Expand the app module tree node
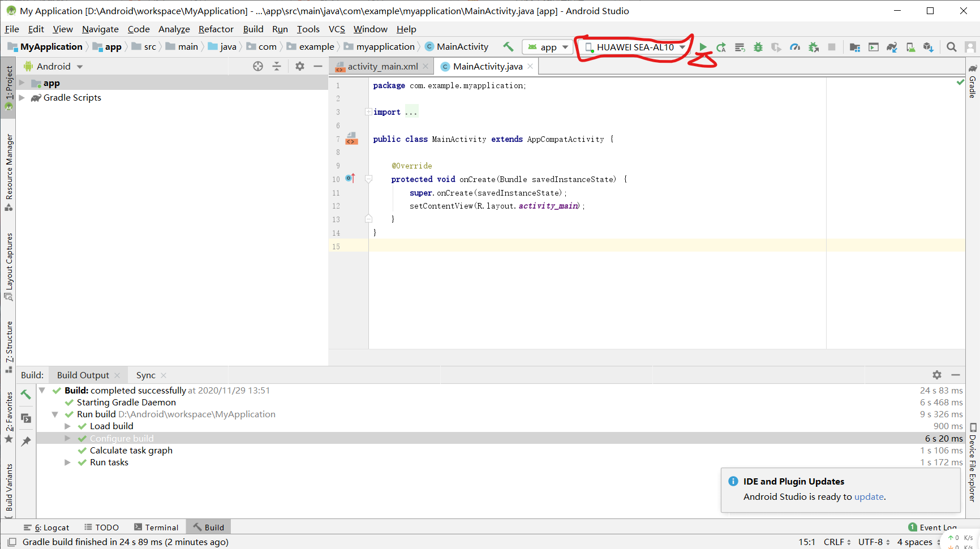The height and width of the screenshot is (549, 980). (x=22, y=83)
